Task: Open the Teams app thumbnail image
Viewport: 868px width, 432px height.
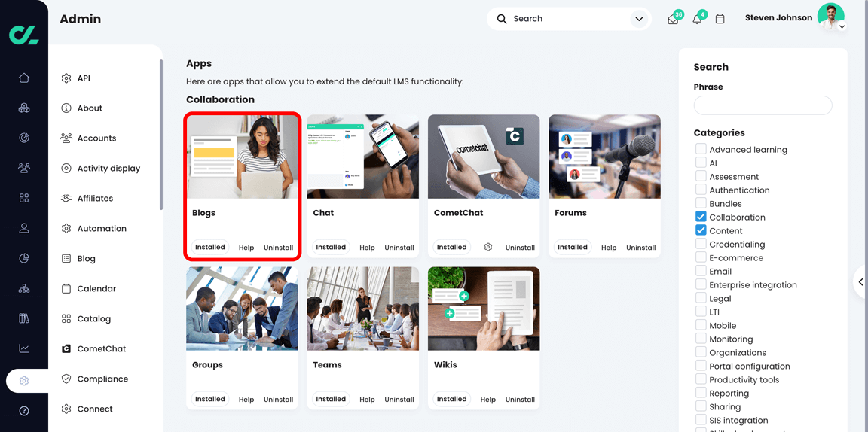Action: point(363,309)
